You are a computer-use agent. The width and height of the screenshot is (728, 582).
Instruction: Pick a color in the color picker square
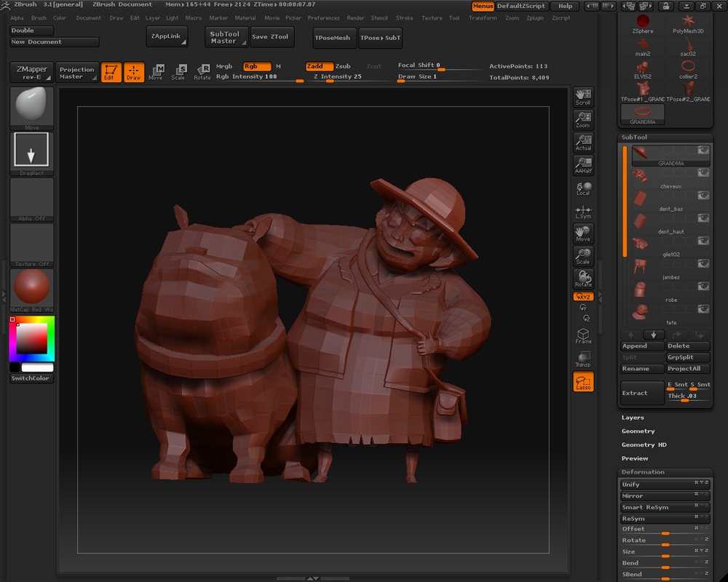click(31, 339)
